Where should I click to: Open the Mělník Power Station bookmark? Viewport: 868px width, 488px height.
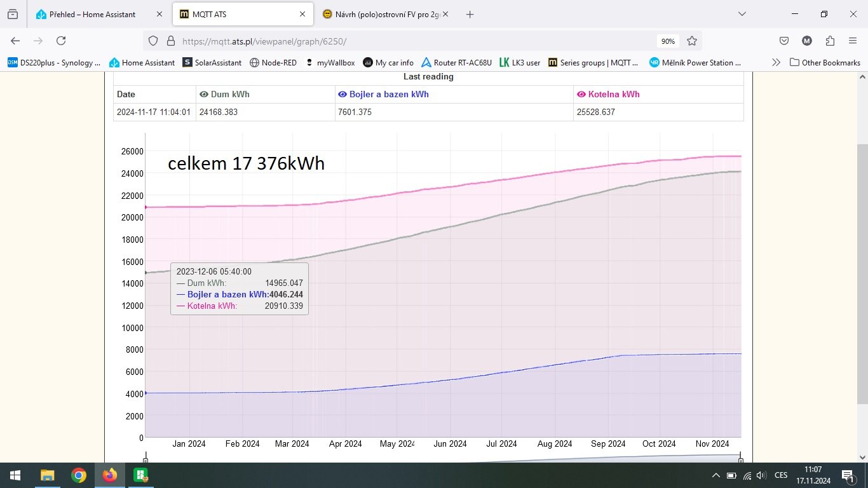(696, 62)
